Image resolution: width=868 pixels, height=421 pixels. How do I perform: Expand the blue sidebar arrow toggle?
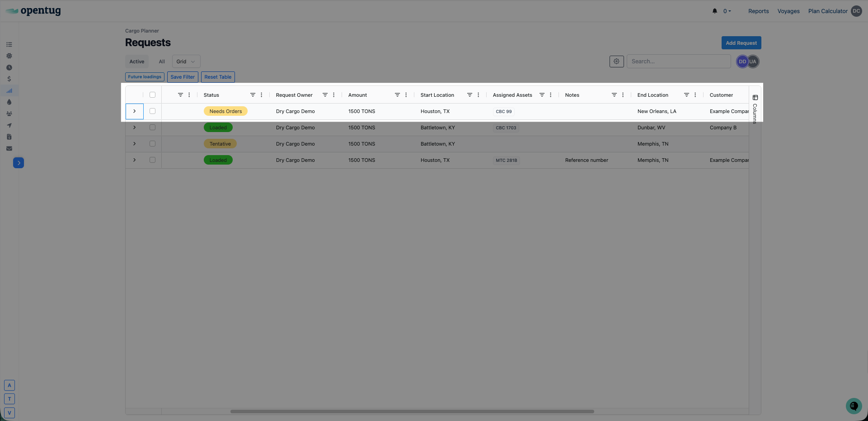point(19,163)
